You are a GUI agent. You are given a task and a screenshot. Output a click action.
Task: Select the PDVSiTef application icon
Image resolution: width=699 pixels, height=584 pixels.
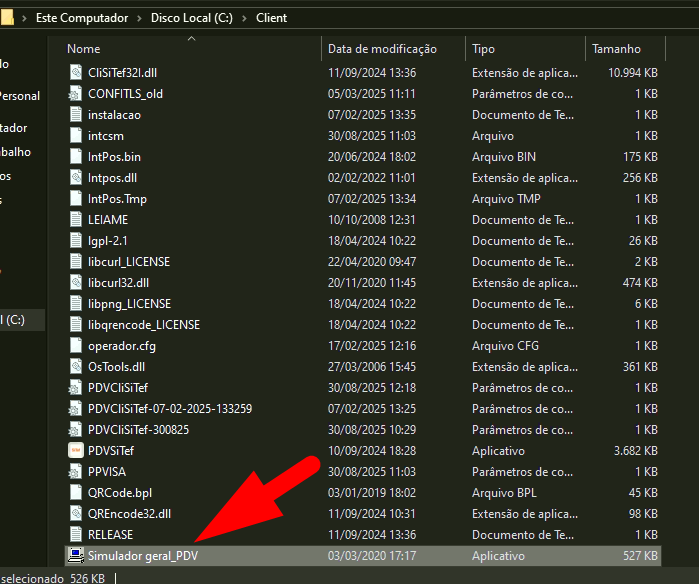[x=76, y=451]
